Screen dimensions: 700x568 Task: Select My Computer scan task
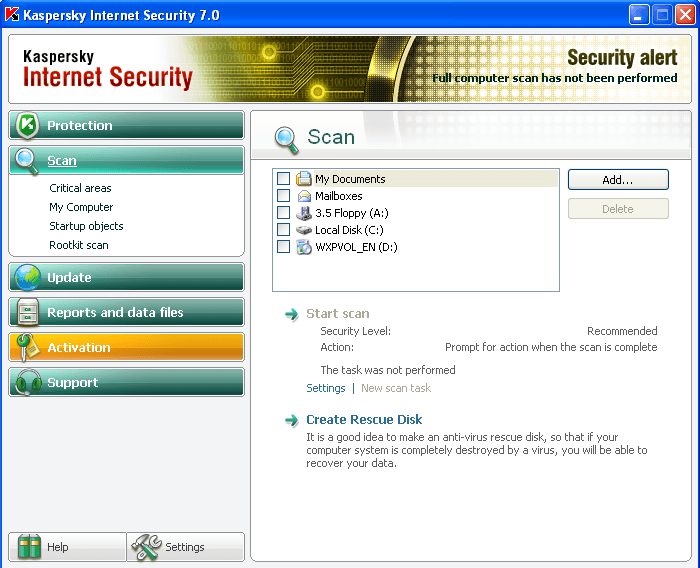[x=81, y=207]
